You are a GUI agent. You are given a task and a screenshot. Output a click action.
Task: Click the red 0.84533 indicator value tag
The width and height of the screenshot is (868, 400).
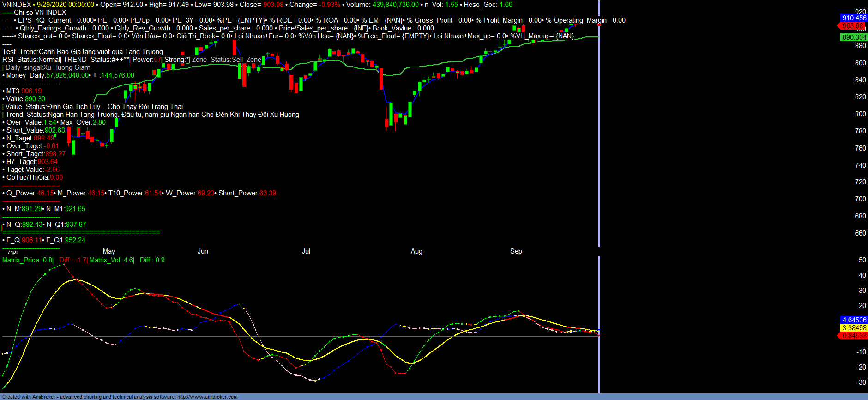pyautogui.click(x=854, y=336)
